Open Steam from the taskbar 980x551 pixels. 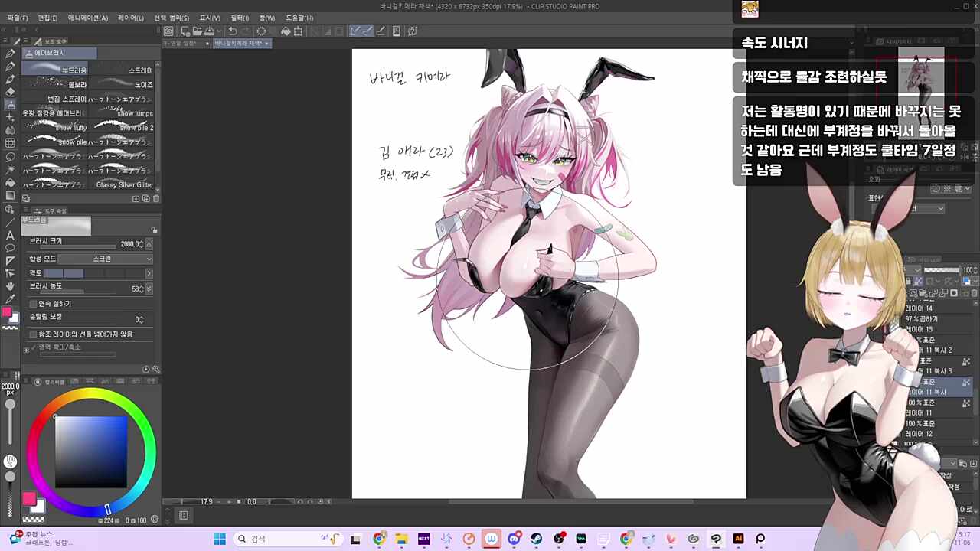pos(536,539)
